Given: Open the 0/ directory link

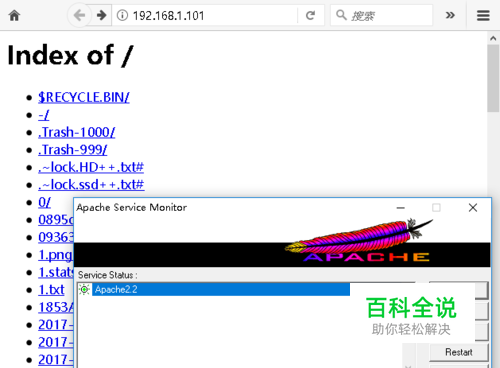Looking at the screenshot, I should pyautogui.click(x=44, y=202).
